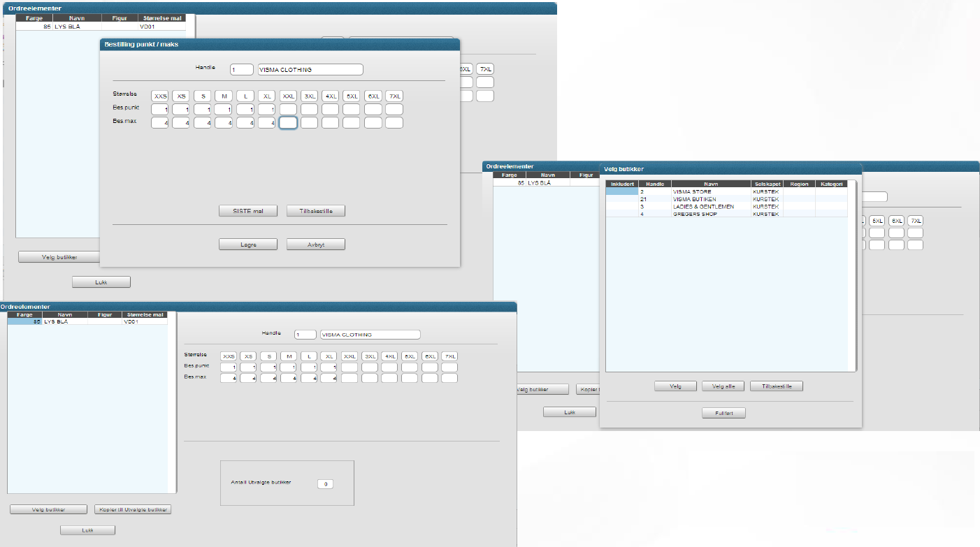Select VD01 cell in top Ordreelementer window
This screenshot has height=547, width=980.
(x=162, y=27)
